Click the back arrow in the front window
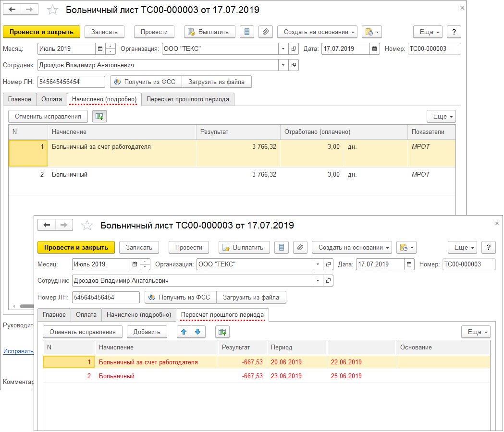 [x=47, y=225]
